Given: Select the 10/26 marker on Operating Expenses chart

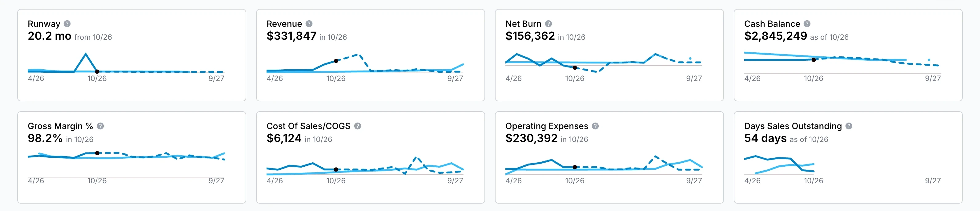Looking at the screenshot, I should (x=574, y=167).
